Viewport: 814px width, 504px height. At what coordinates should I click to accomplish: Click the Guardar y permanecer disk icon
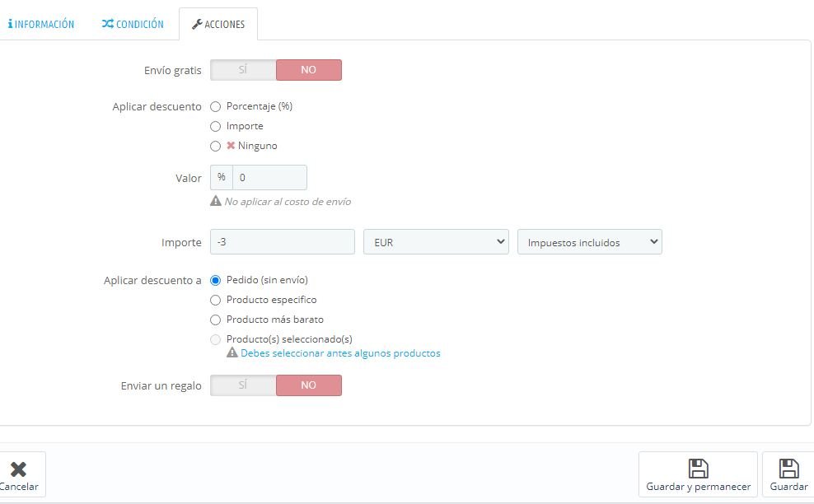(698, 469)
